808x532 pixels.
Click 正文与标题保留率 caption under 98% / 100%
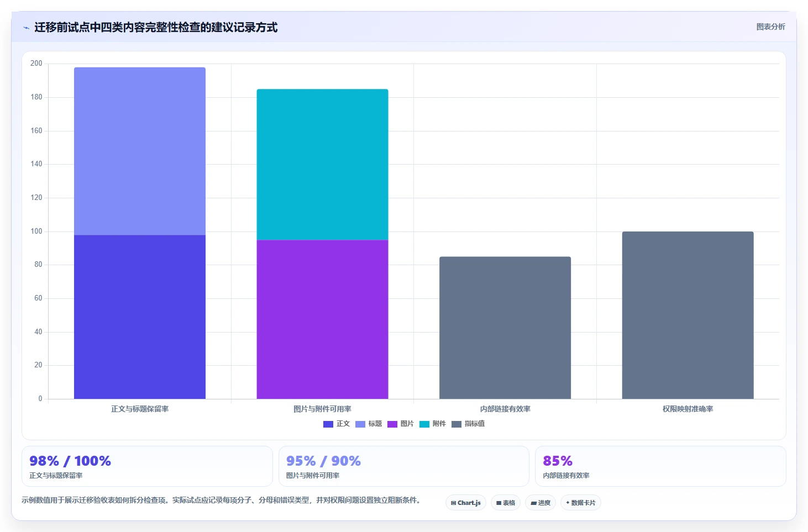[56, 476]
